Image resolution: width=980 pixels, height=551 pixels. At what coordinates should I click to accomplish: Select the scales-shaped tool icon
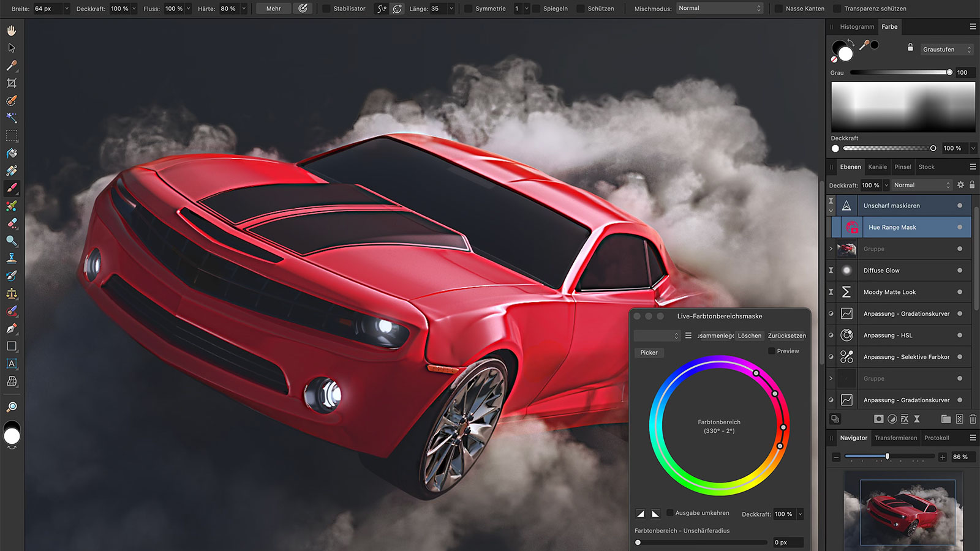(12, 294)
